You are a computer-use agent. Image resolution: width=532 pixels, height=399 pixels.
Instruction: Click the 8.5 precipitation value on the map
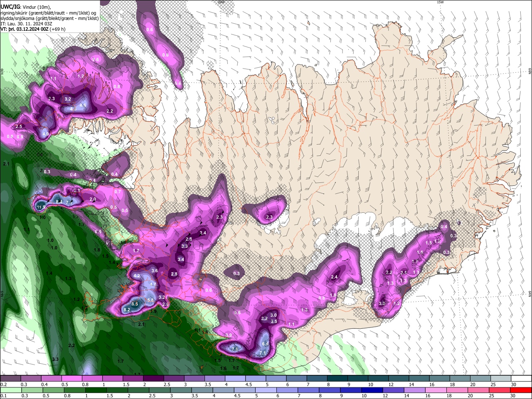135,304
